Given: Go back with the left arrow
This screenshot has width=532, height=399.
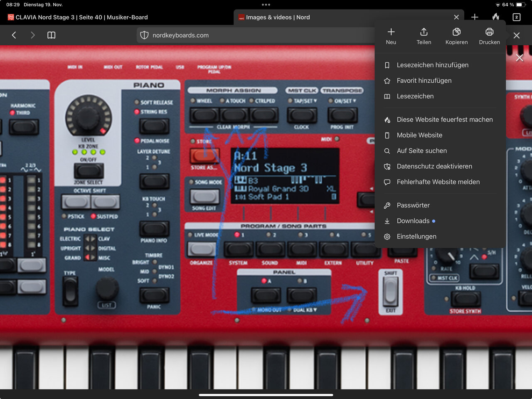Looking at the screenshot, I should pos(14,35).
